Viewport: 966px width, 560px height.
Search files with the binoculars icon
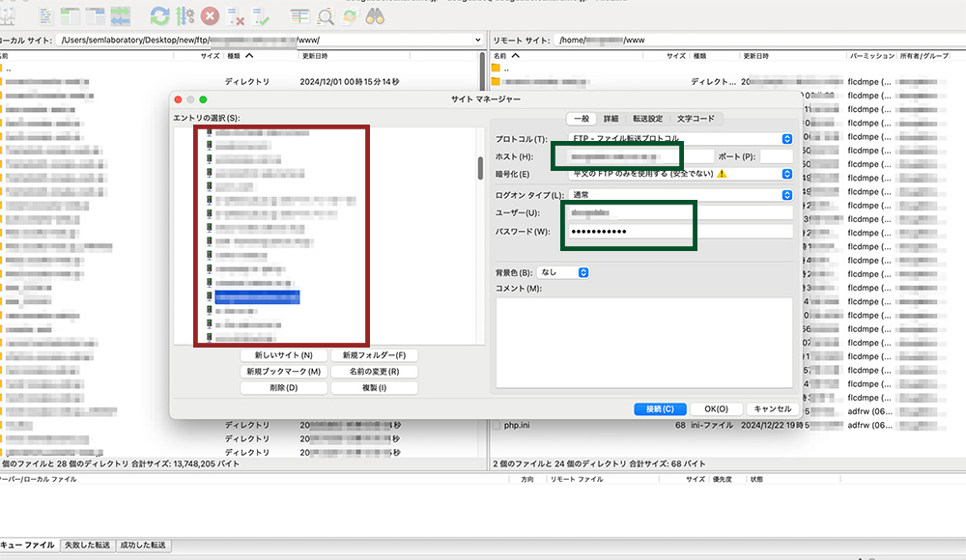375,16
